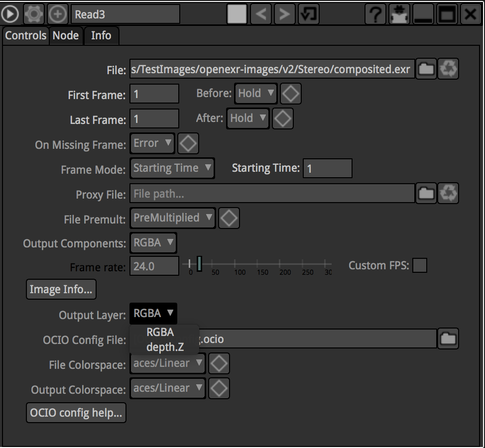This screenshot has width=485, height=448.
Task: Open folder browser for OCIO Config File
Action: 448,339
